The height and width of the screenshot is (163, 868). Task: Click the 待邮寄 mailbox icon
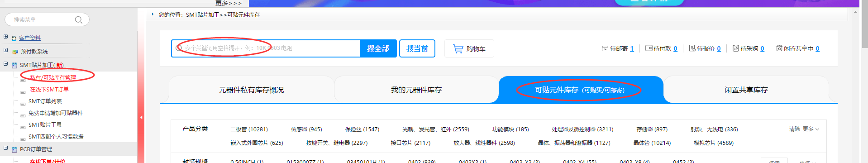pos(605,48)
